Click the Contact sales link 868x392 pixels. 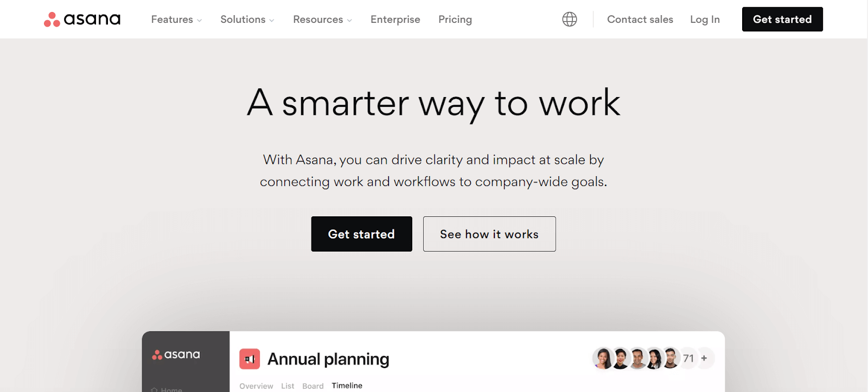coord(640,19)
